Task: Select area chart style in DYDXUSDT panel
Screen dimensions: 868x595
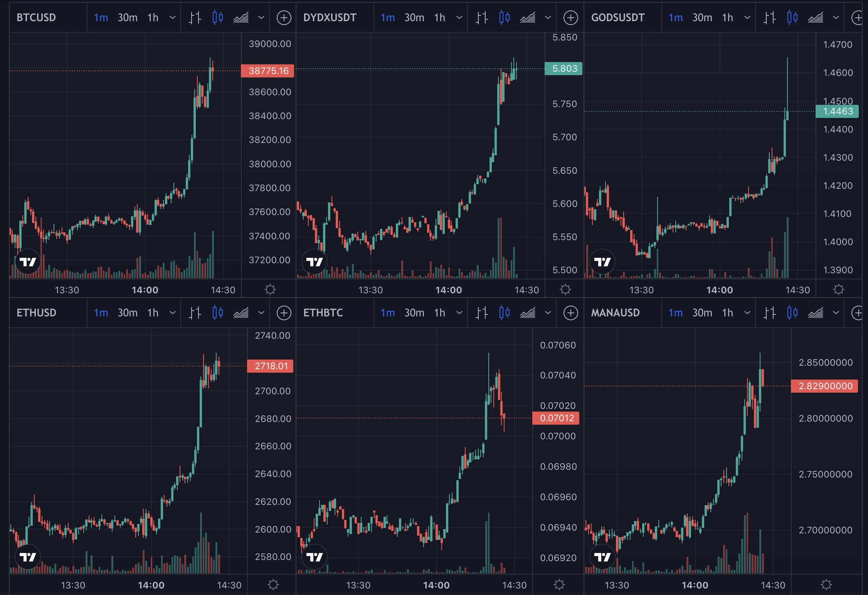Action: coord(528,18)
